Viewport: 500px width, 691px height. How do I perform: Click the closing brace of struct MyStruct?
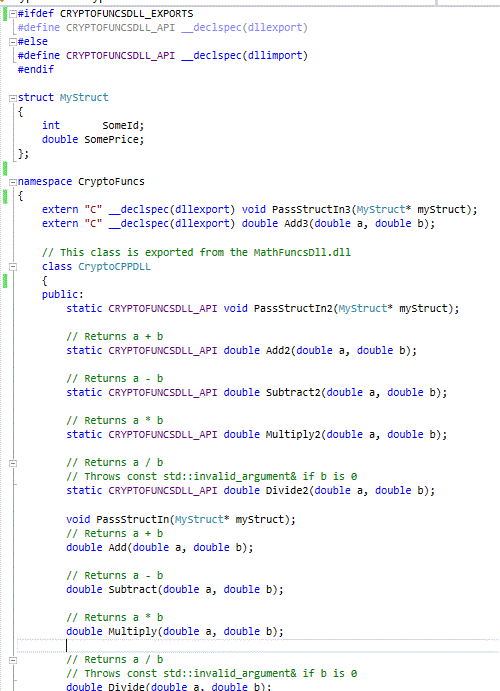tap(21, 154)
